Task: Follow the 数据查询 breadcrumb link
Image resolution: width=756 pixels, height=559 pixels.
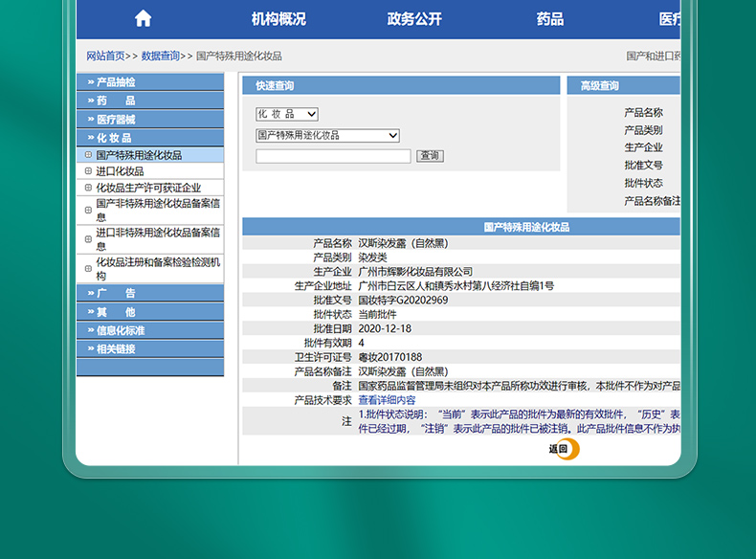Action: (161, 56)
